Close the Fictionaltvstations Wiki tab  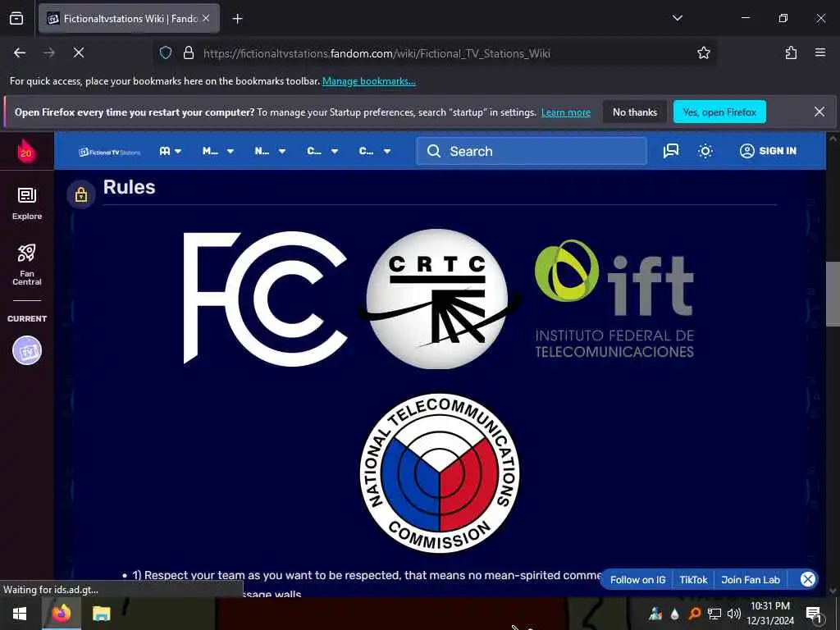click(206, 18)
